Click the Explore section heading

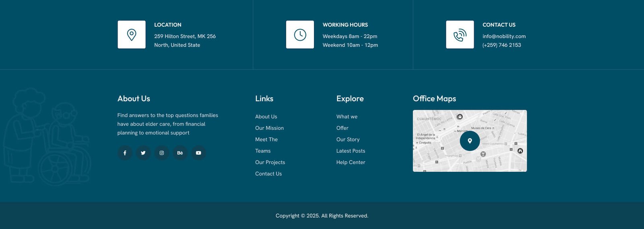(x=350, y=99)
